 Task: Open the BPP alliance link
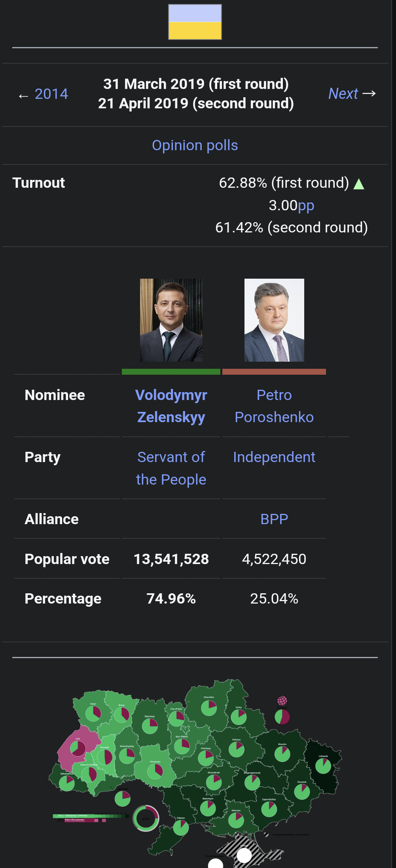[274, 519]
